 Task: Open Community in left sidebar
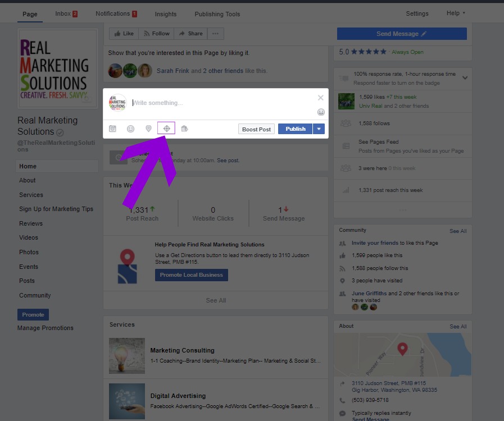(35, 295)
